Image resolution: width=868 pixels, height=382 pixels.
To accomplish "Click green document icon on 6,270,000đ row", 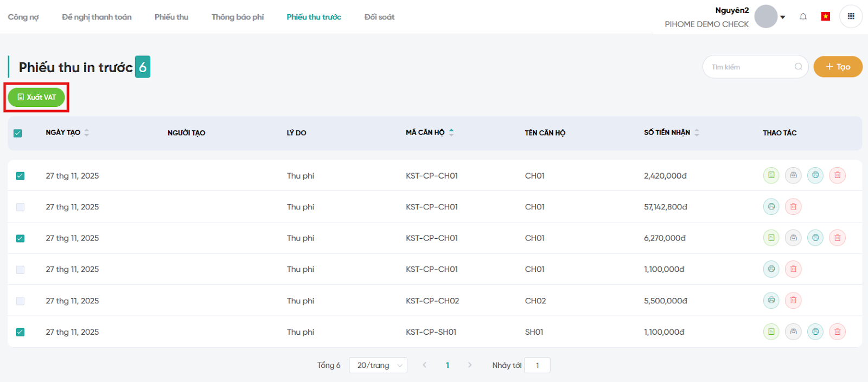I will [x=771, y=238].
